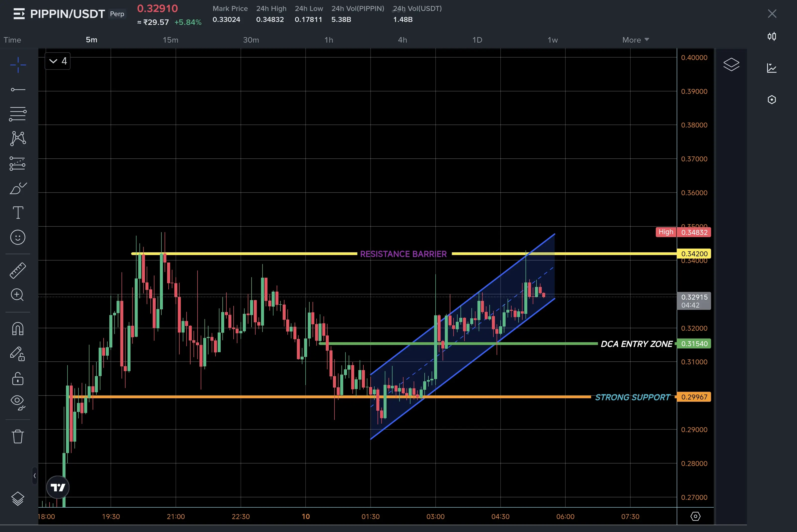Toggle magnet mode snapping
This screenshot has width=797, height=532.
tap(18, 329)
